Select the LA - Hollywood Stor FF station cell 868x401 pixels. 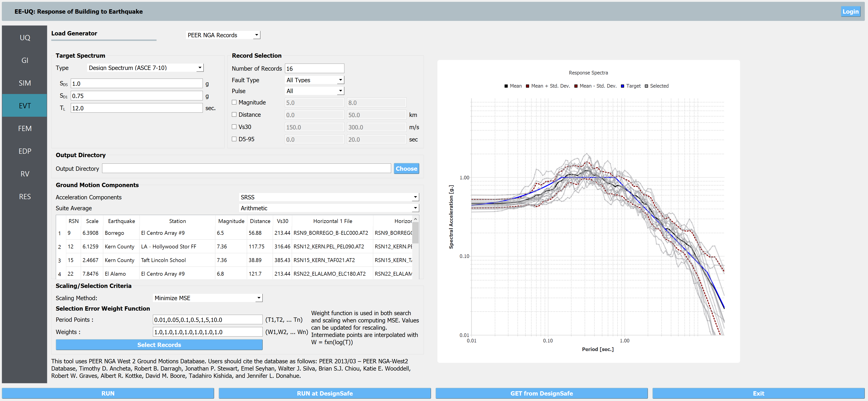[177, 247]
